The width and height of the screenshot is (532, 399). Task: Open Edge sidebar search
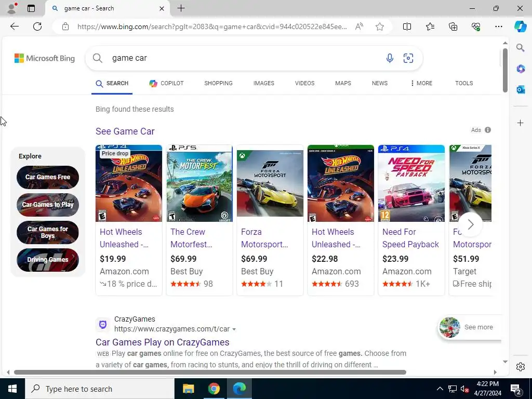(x=521, y=47)
